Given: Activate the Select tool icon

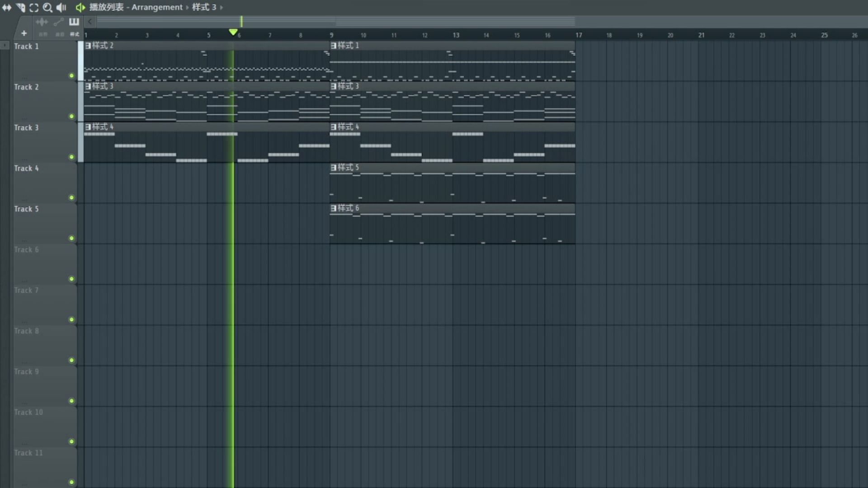Looking at the screenshot, I should [x=34, y=7].
